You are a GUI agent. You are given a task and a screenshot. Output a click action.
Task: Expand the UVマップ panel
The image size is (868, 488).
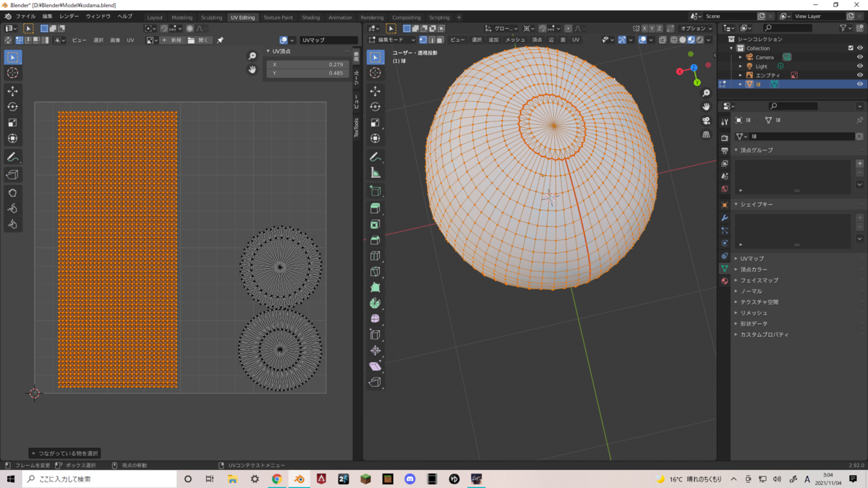(752, 258)
